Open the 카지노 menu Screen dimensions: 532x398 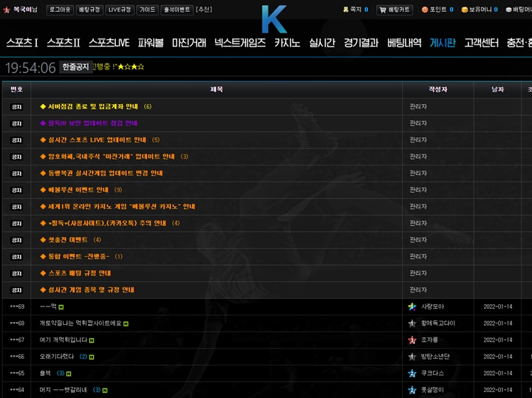pos(287,43)
